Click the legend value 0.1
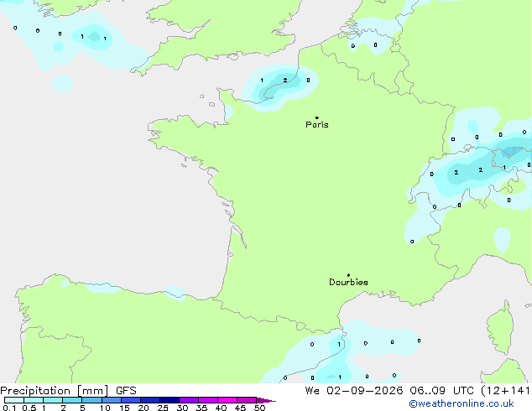This screenshot has width=532, height=411. click(x=9, y=408)
